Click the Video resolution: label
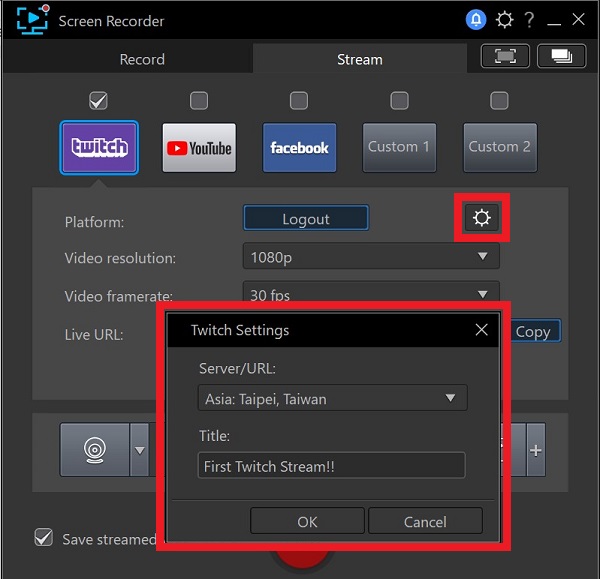Image resolution: width=600 pixels, height=579 pixels. coord(121,258)
